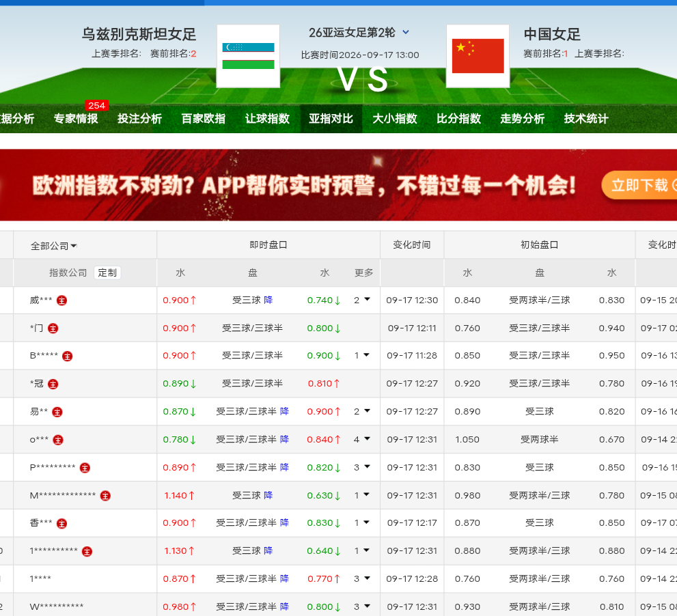
Task: Expand more odds for the 威*** row
Action: click(x=362, y=300)
